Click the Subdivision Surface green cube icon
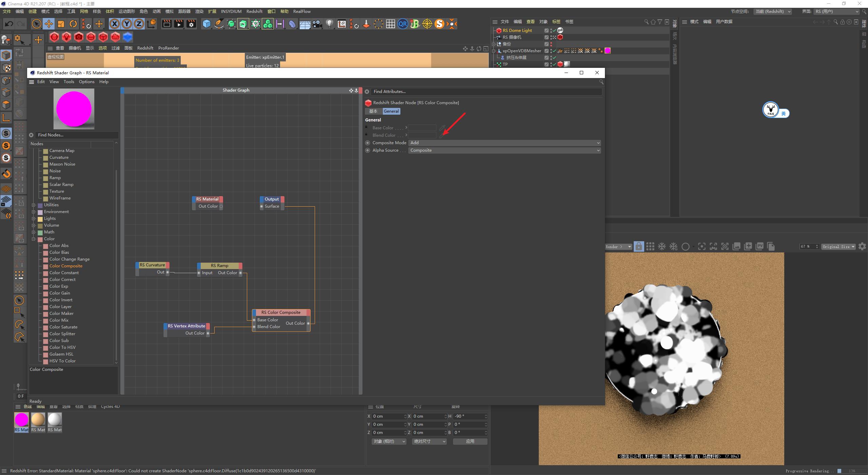This screenshot has height=475, width=868. [232, 24]
